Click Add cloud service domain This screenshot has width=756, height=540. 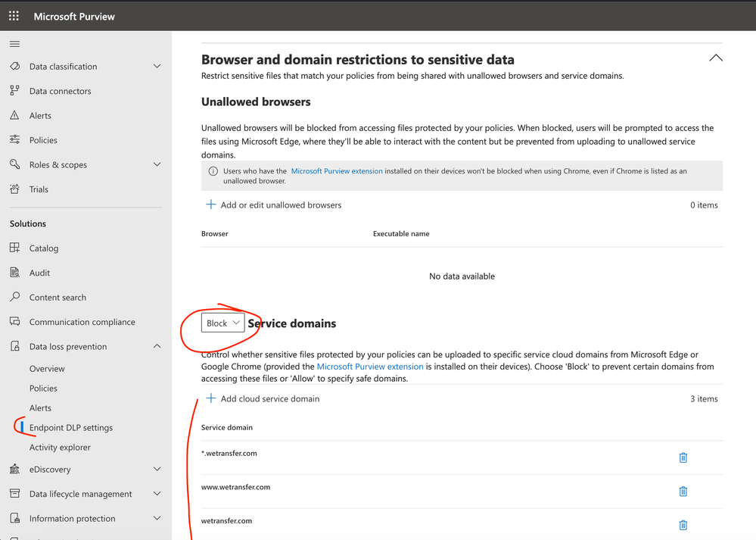[270, 398]
